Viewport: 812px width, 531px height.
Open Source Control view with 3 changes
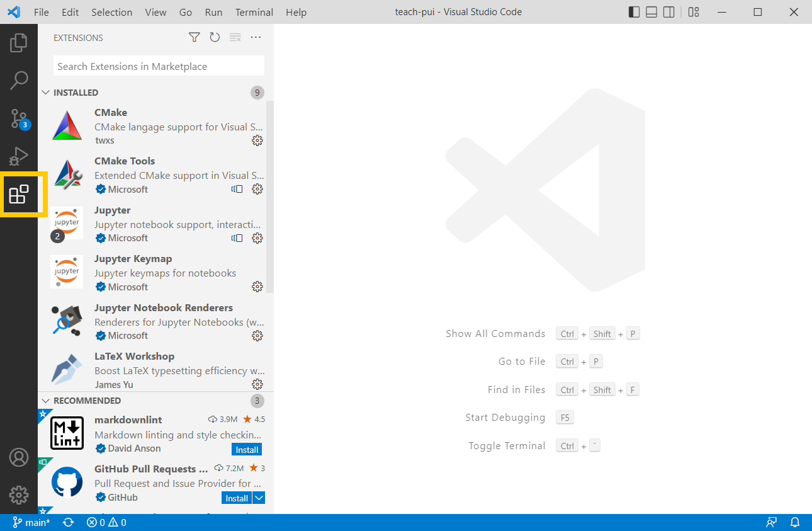[19, 118]
